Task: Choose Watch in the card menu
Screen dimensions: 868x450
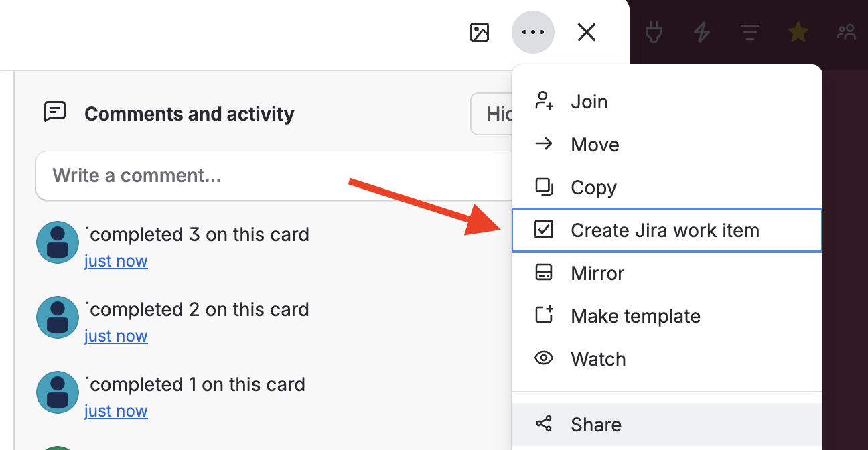Action: tap(667, 359)
